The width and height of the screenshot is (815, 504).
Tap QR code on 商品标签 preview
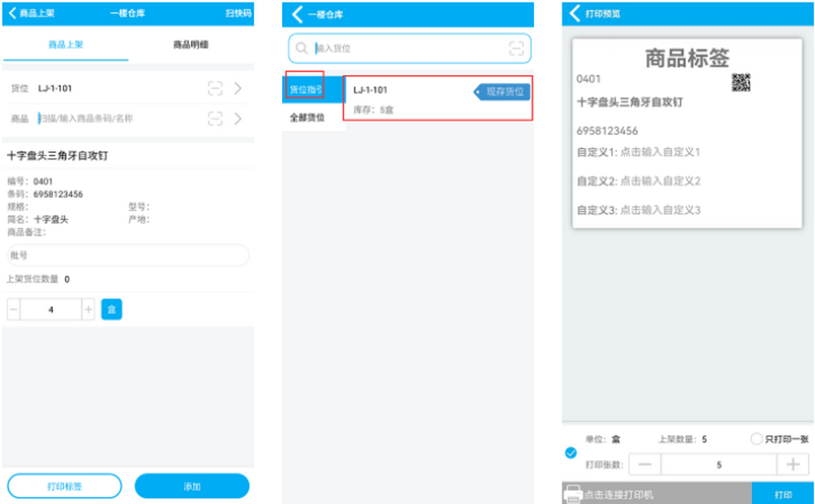[740, 82]
